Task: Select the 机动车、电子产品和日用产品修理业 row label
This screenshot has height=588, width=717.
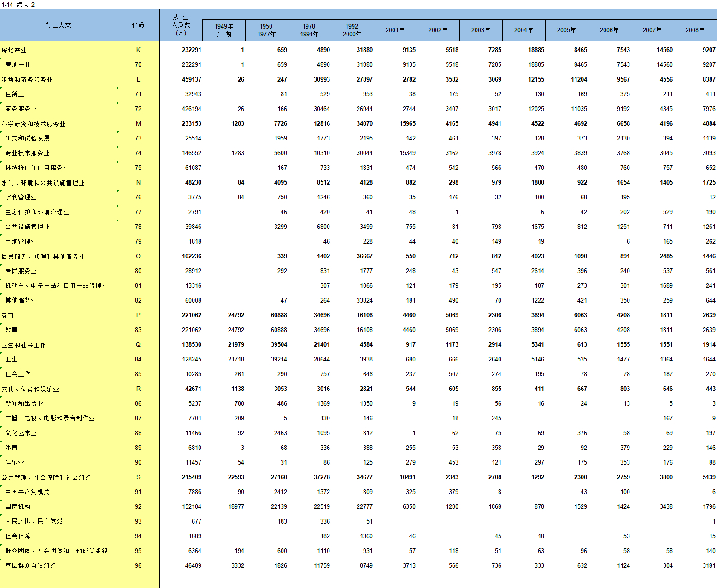Action: coord(57,286)
